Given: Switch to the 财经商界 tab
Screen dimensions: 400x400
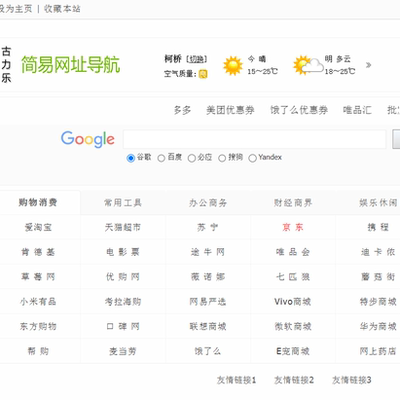Looking at the screenshot, I should coord(293,203).
